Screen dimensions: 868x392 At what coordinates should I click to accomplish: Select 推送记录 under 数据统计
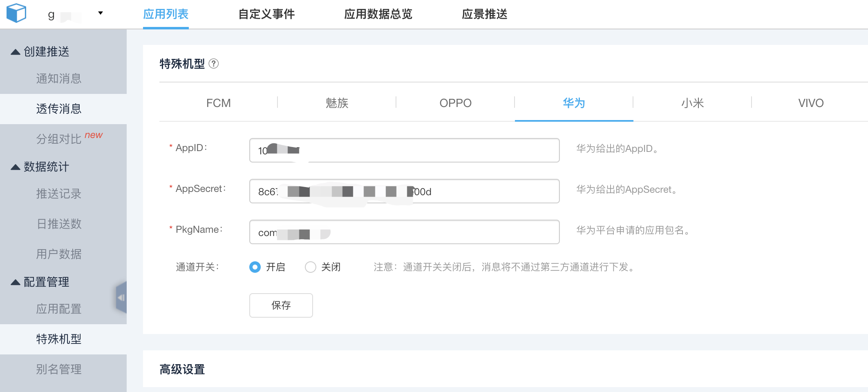coord(58,194)
